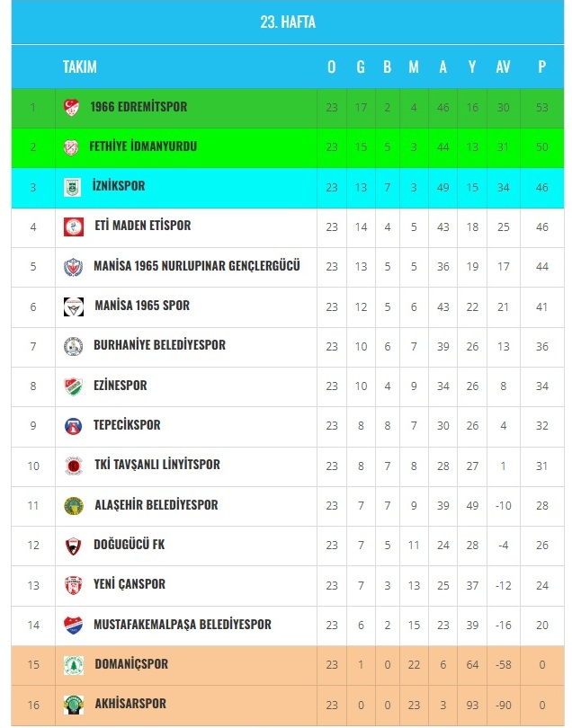
Task: Click the İznikspor green badge icon
Action: (x=72, y=187)
